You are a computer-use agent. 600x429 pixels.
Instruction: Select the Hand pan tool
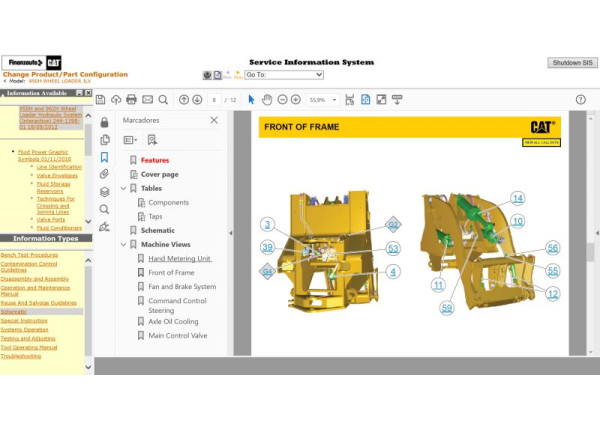(x=267, y=100)
